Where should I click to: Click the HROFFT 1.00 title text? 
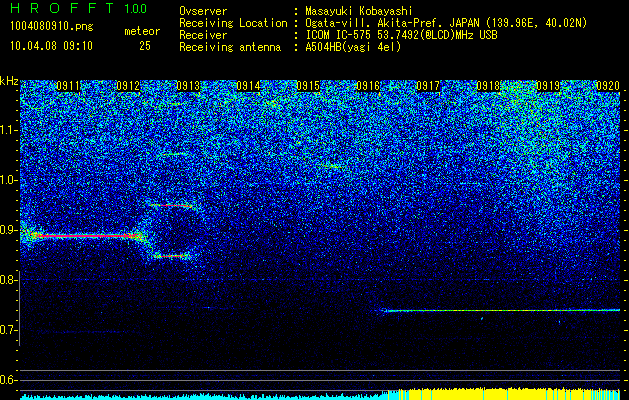[79, 8]
